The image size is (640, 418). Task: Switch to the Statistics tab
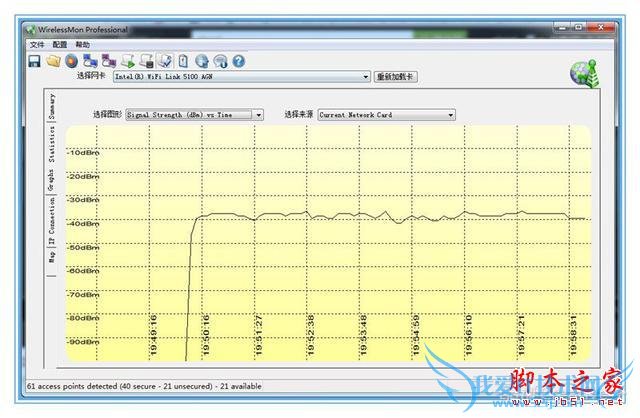coord(51,144)
